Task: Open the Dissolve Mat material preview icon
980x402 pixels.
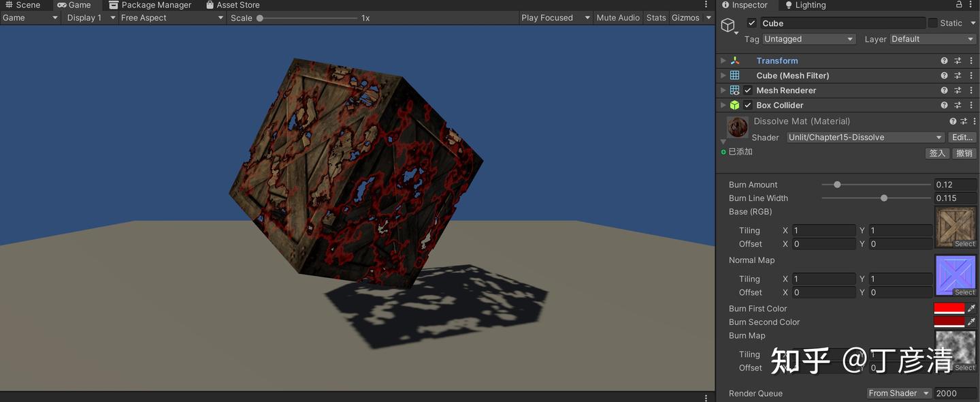Action: point(737,127)
